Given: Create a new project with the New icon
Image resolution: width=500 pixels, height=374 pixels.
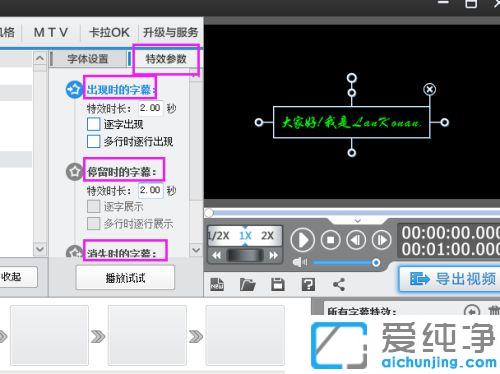Looking at the screenshot, I should [x=217, y=284].
